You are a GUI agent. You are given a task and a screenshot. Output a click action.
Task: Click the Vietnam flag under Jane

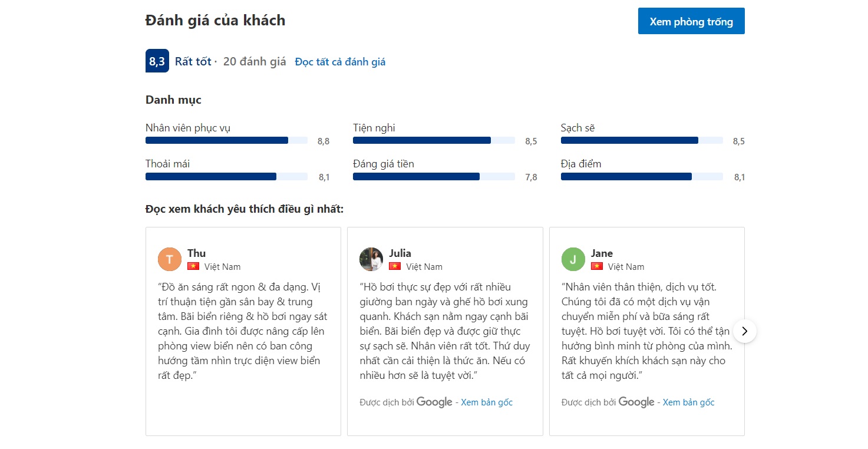[x=597, y=266]
